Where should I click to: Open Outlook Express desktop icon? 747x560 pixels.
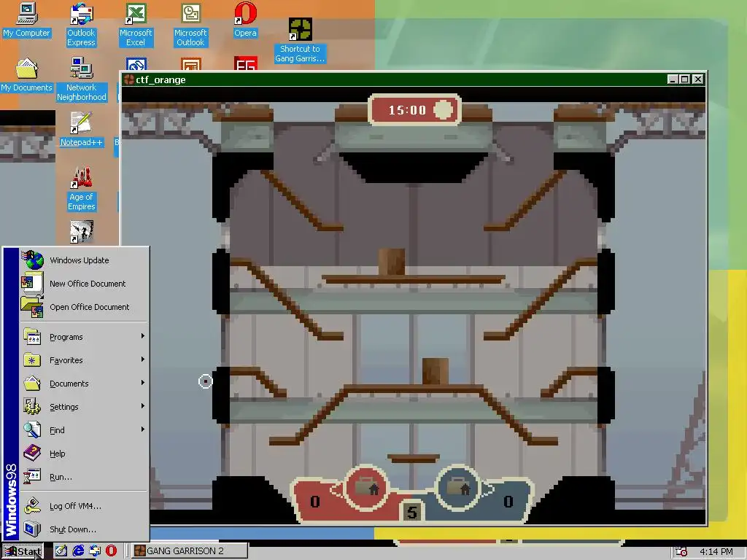coord(81,24)
